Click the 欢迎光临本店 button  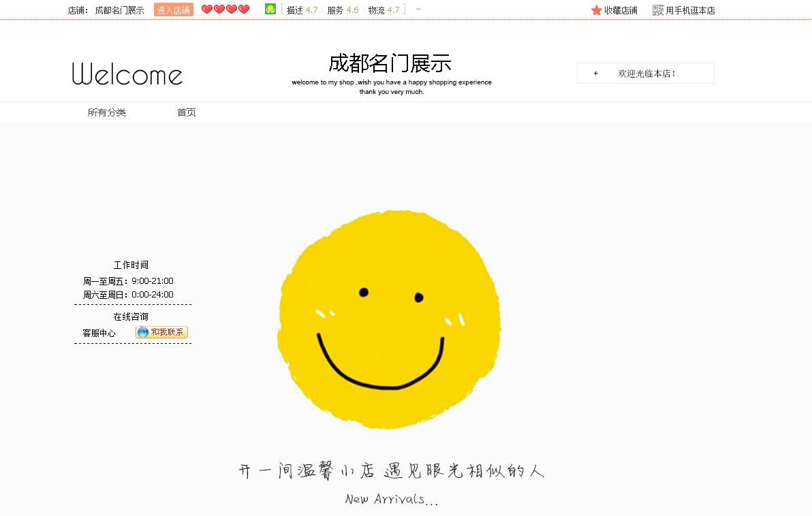coord(645,73)
